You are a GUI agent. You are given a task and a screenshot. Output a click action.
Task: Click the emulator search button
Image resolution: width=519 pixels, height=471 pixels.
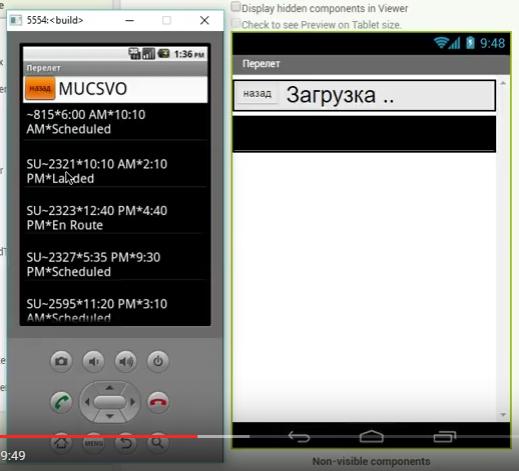(x=158, y=443)
